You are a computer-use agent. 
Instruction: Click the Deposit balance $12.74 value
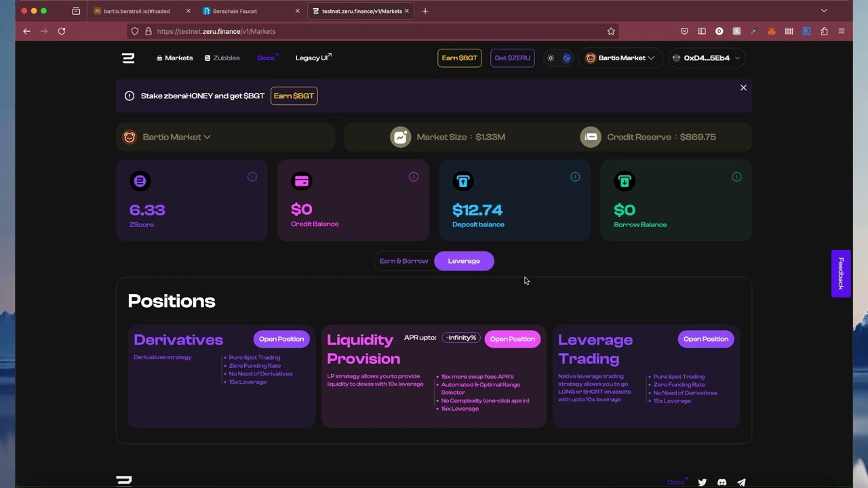pos(477,210)
